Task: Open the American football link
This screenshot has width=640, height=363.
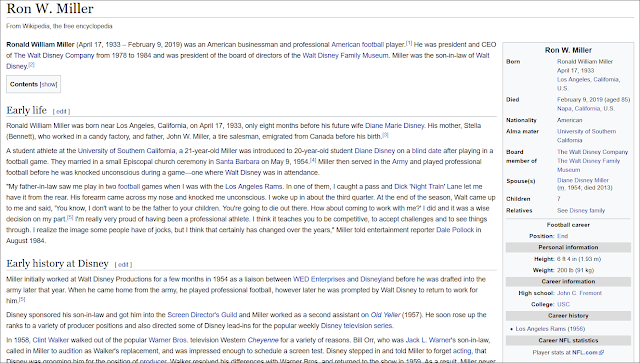Action: point(357,45)
